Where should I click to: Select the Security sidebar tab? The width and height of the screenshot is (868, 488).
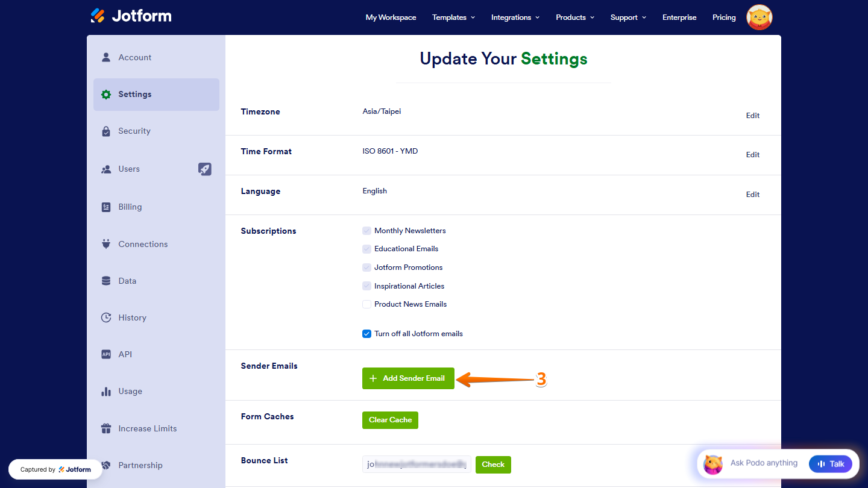[156, 131]
